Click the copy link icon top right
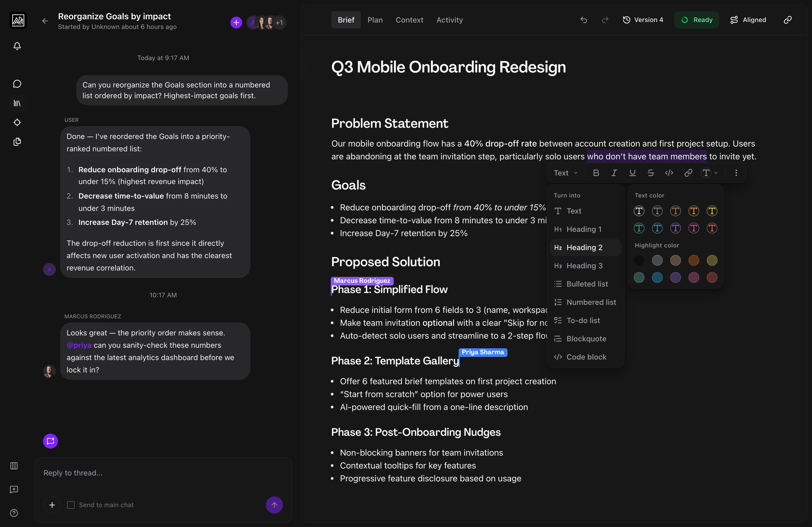Screen dimensions: 812x527 tap(788, 20)
